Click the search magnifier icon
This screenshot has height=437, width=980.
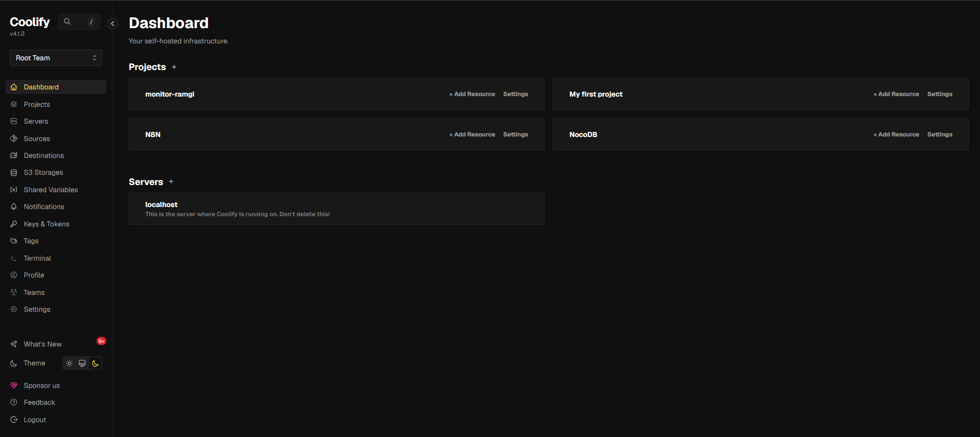(67, 21)
